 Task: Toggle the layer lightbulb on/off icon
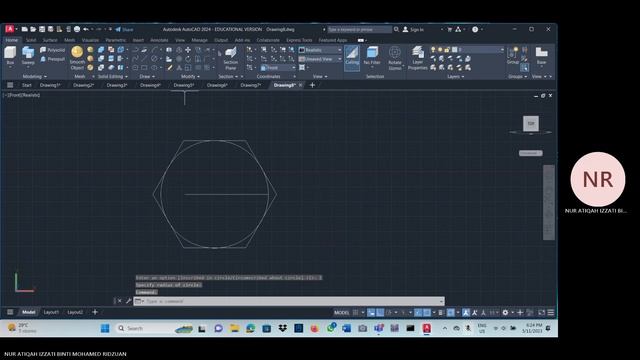(x=433, y=50)
